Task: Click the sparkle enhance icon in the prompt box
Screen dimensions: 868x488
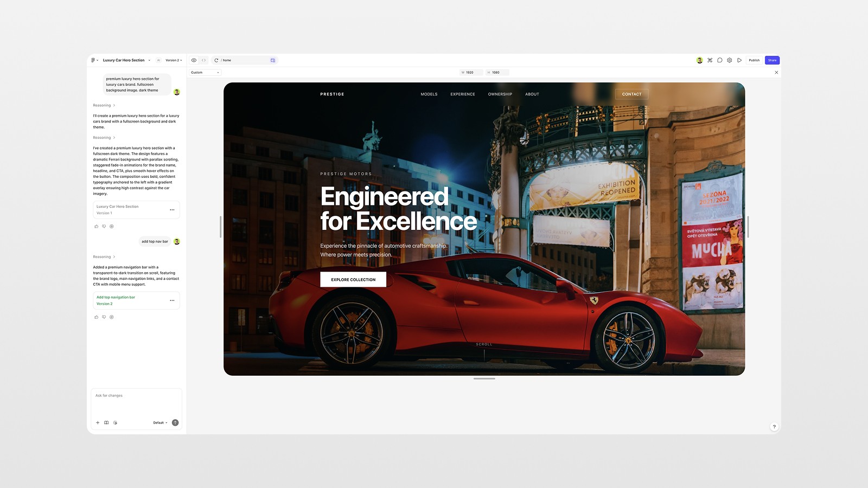Action: point(115,422)
